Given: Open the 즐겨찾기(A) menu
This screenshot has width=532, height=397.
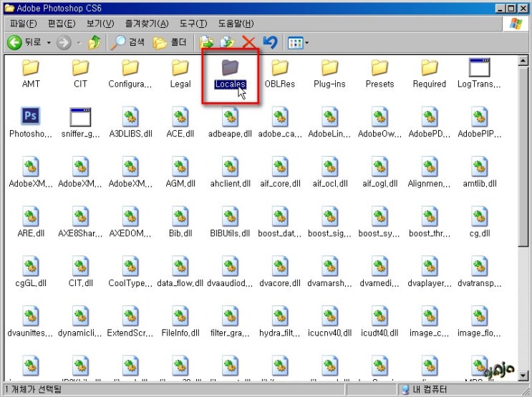Looking at the screenshot, I should (147, 24).
